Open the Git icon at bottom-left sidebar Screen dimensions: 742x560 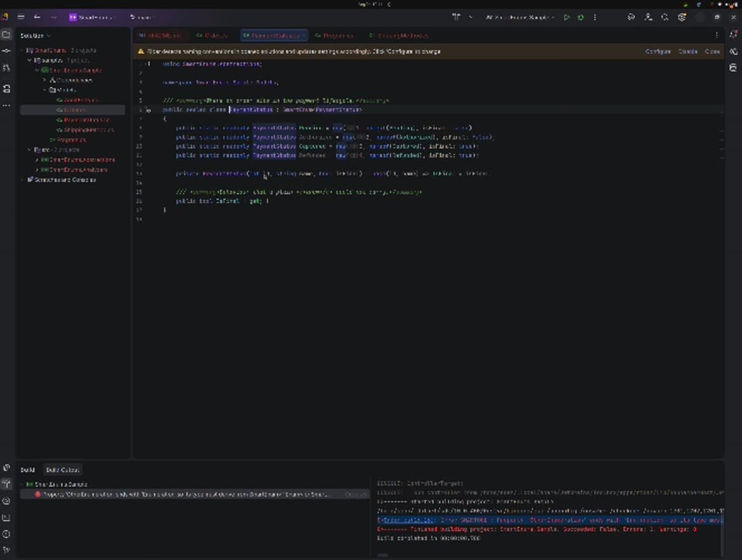click(6, 550)
